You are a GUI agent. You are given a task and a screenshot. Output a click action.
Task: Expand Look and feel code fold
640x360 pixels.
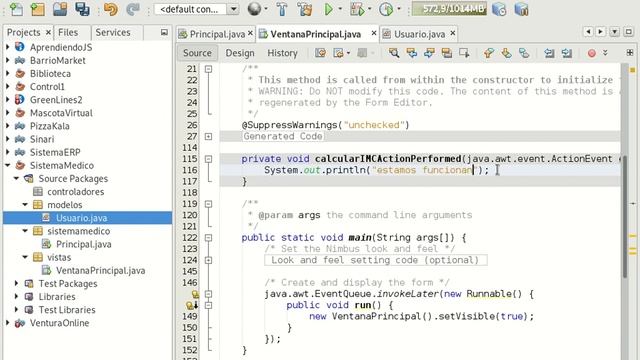pyautogui.click(x=209, y=260)
